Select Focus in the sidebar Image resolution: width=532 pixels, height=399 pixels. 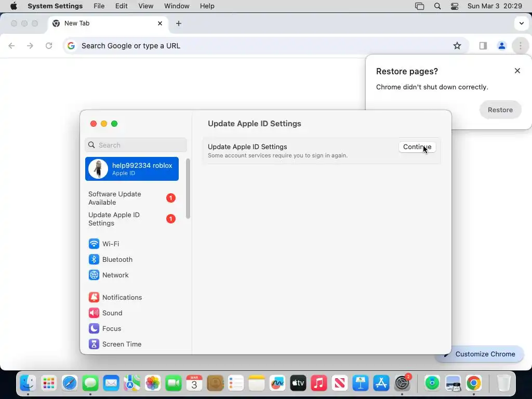coord(105,328)
